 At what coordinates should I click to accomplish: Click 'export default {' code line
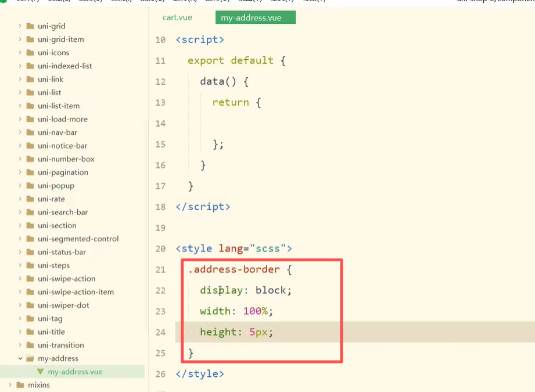pos(237,60)
